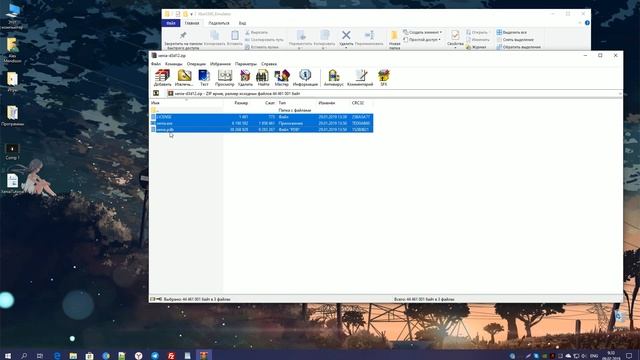Click the taskbar search magnifier icon
640x360 pixels.
coord(24,356)
